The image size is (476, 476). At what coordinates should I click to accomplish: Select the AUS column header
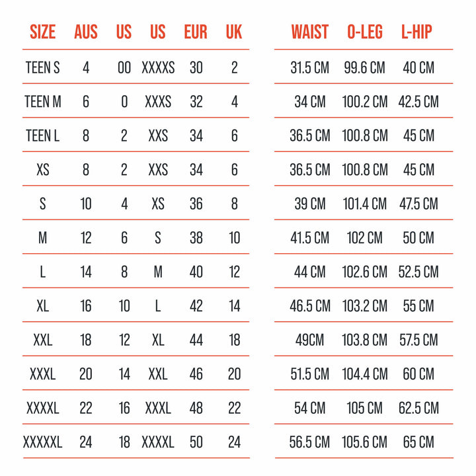(86, 32)
